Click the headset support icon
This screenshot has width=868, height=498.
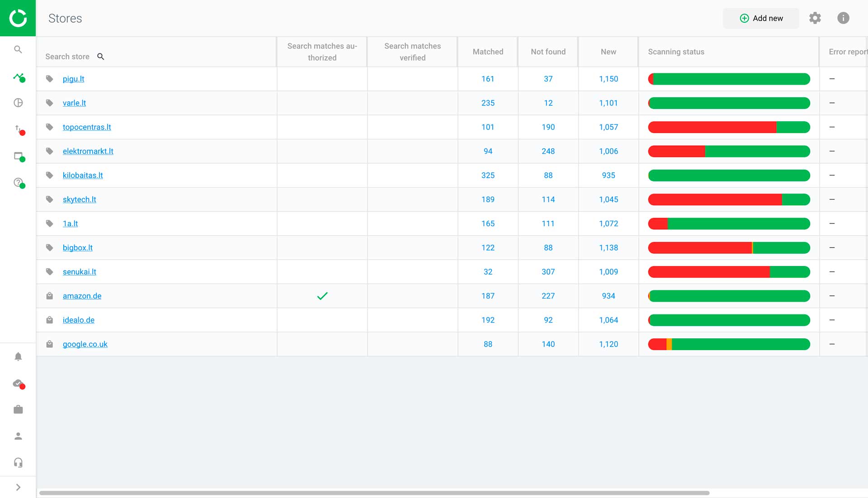tap(18, 462)
